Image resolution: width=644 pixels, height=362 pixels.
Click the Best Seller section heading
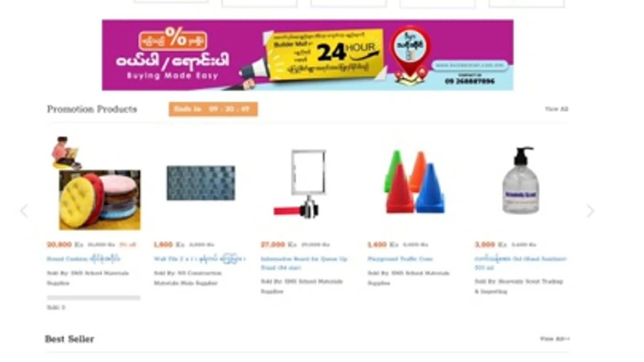pos(69,339)
